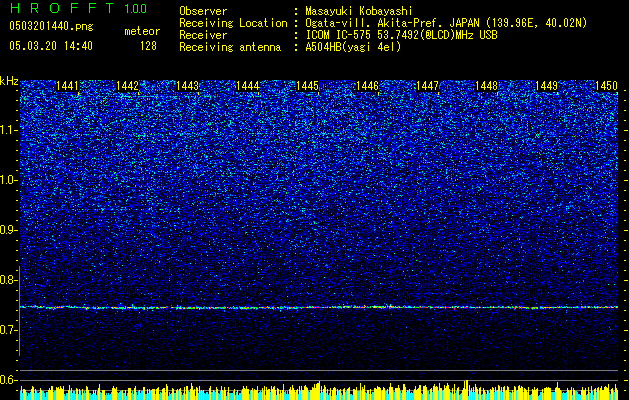Click the 1441 time marker
629x400 pixels.
tap(67, 86)
